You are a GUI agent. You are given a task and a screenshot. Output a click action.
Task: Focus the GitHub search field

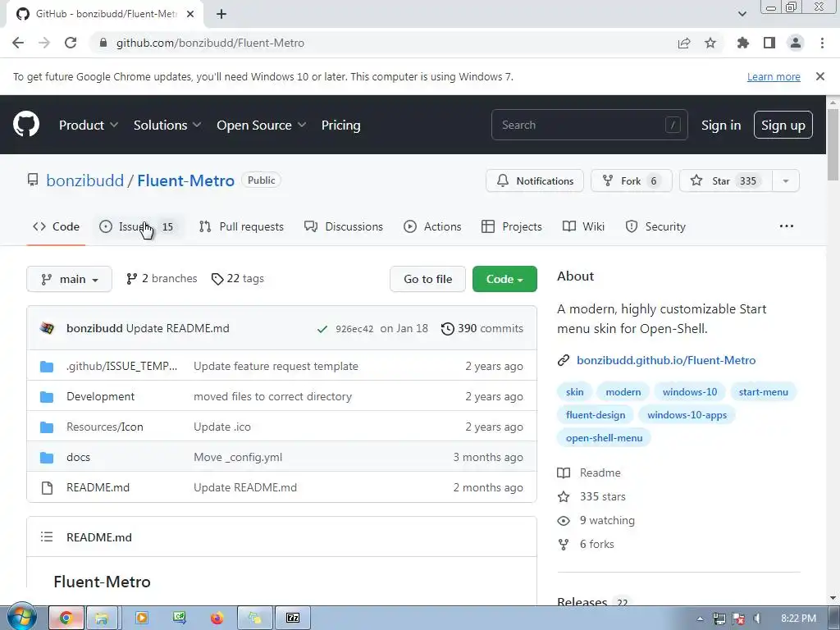[589, 125]
